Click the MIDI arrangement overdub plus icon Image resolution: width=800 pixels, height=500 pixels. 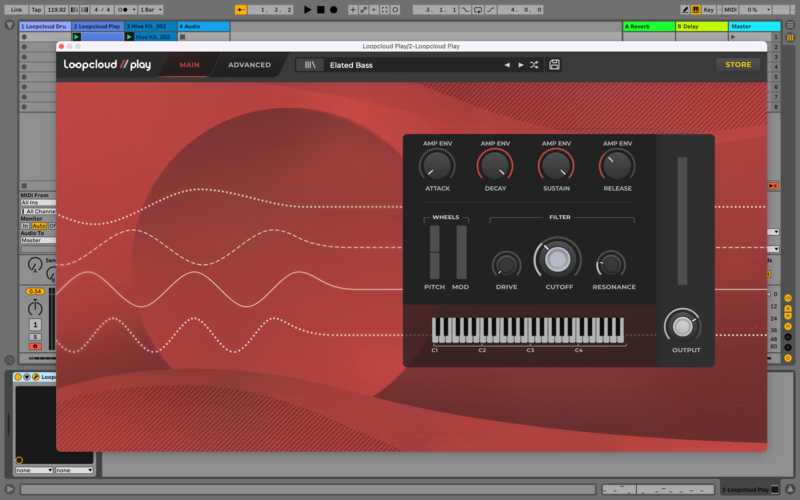[353, 10]
